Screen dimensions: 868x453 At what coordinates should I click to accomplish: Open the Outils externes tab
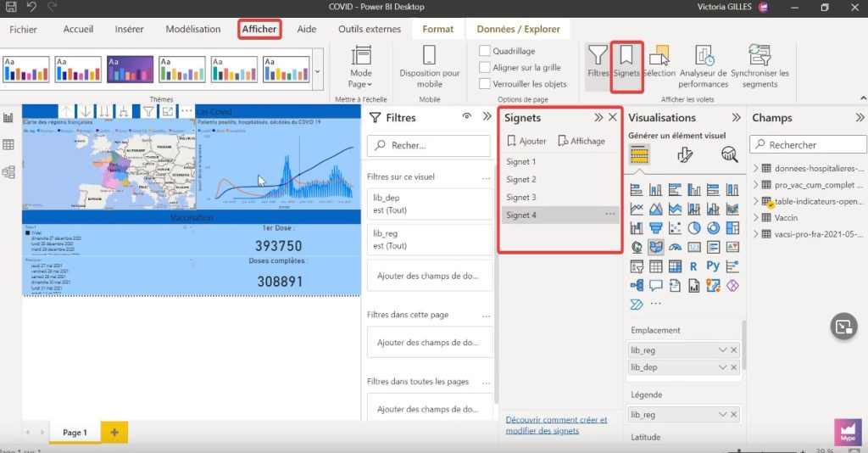click(x=370, y=29)
